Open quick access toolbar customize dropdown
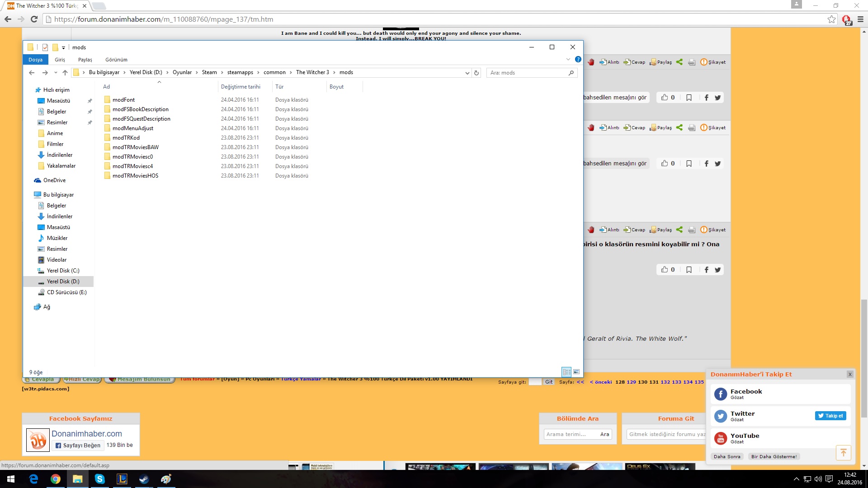Screen dimensions: 868x488 click(x=63, y=47)
